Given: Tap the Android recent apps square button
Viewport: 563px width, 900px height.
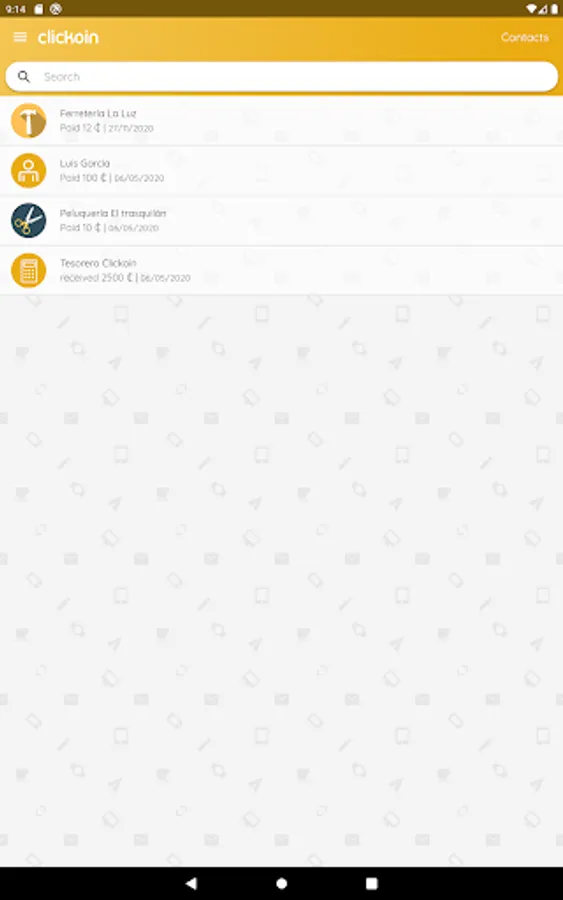Looking at the screenshot, I should 372,883.
